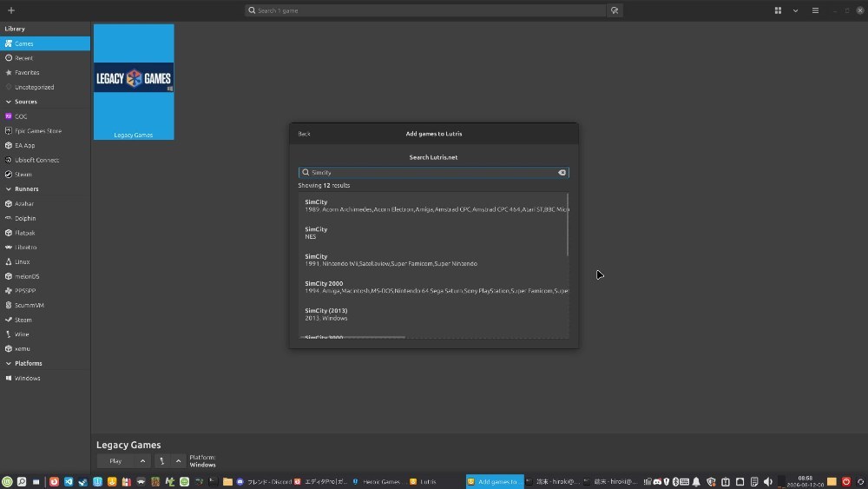Image resolution: width=868 pixels, height=489 pixels.
Task: Collapse the Platforms section
Action: pyautogui.click(x=9, y=363)
